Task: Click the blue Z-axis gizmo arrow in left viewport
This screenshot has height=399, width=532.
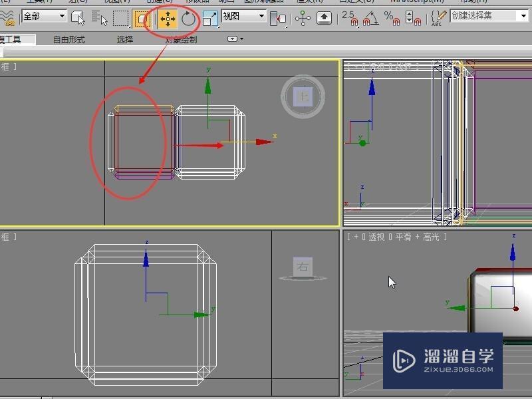Action: 146,258
